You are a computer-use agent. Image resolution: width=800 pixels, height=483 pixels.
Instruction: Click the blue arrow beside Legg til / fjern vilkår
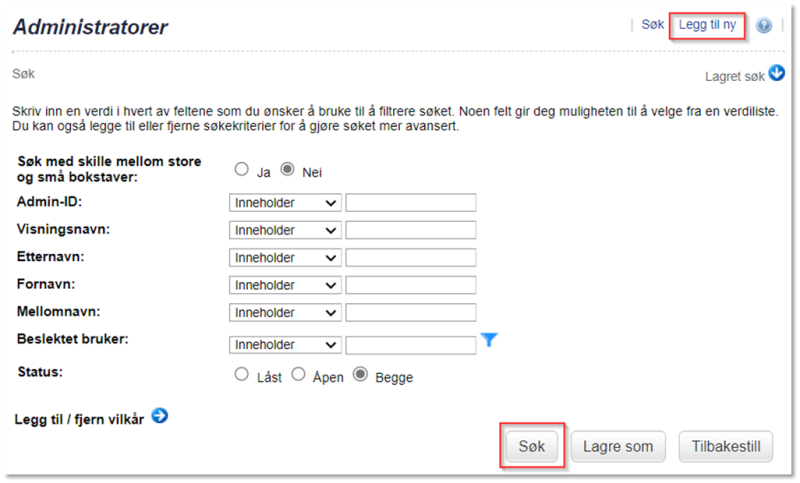coord(160,416)
